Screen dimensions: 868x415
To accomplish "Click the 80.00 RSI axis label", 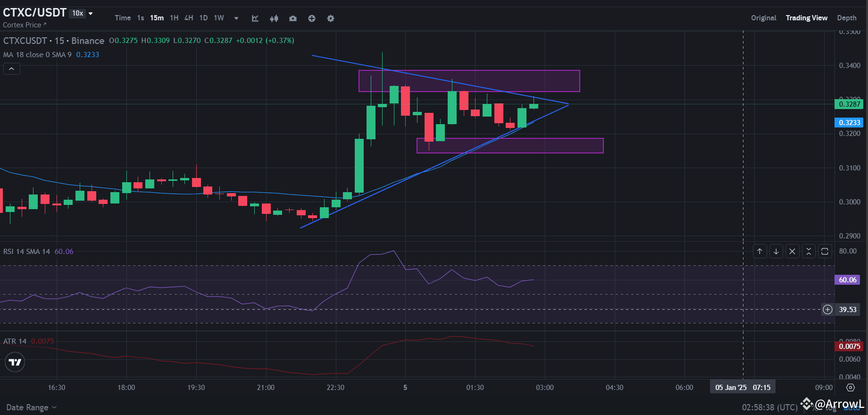I will click(848, 251).
